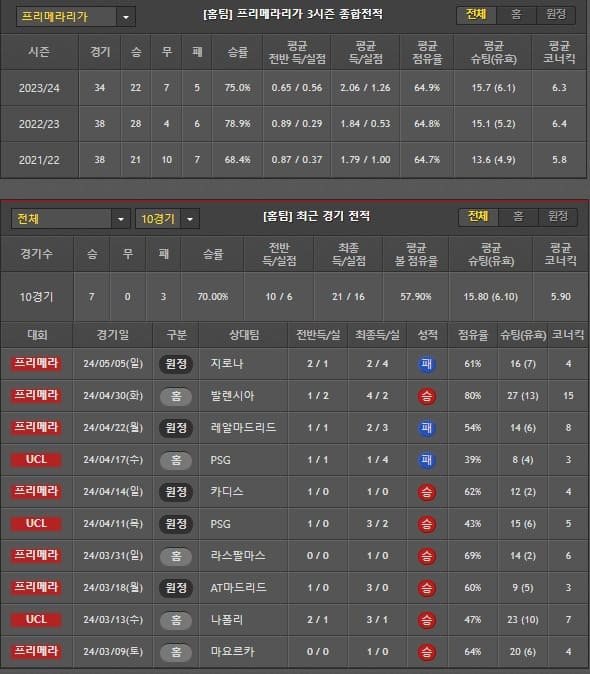Screen dimensions: 590x674
Task: Click opponent name AT마드리드
Action: 238,588
